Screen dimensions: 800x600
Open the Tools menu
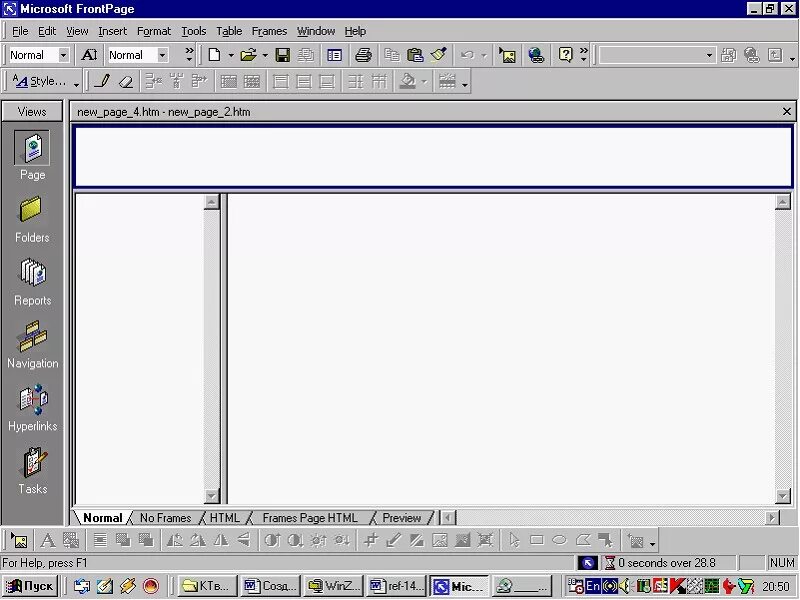click(194, 31)
